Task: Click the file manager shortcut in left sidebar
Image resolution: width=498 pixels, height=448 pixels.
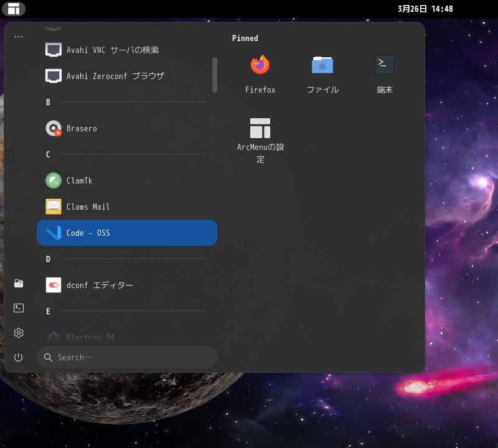Action: (x=19, y=284)
